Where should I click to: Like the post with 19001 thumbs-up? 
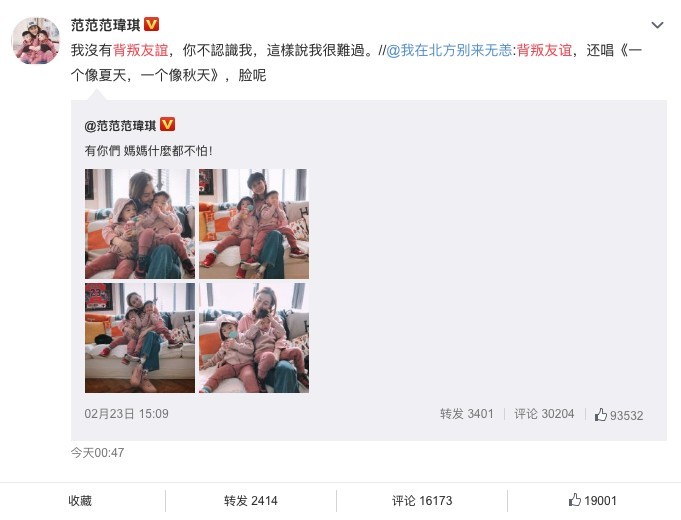click(592, 500)
